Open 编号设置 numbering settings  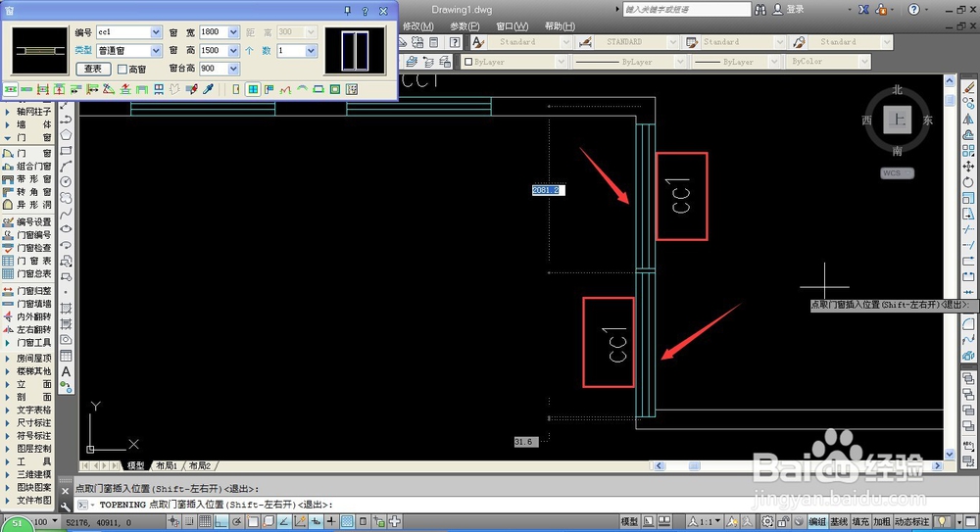(x=26, y=222)
